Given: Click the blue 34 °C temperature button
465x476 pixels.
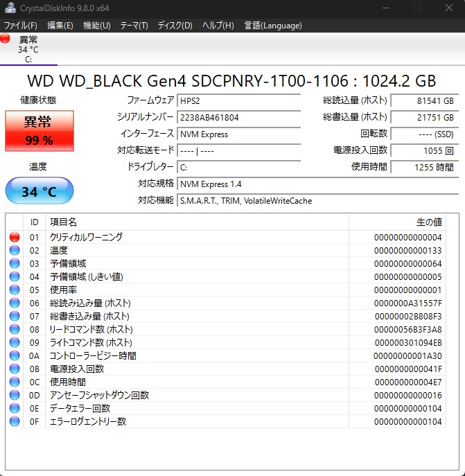Looking at the screenshot, I should click(40, 191).
